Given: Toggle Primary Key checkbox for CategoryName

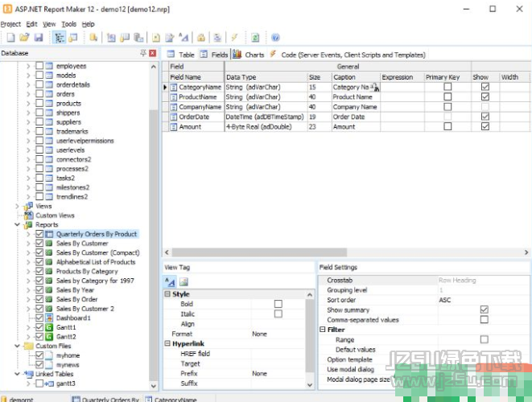Looking at the screenshot, I should click(x=447, y=87).
